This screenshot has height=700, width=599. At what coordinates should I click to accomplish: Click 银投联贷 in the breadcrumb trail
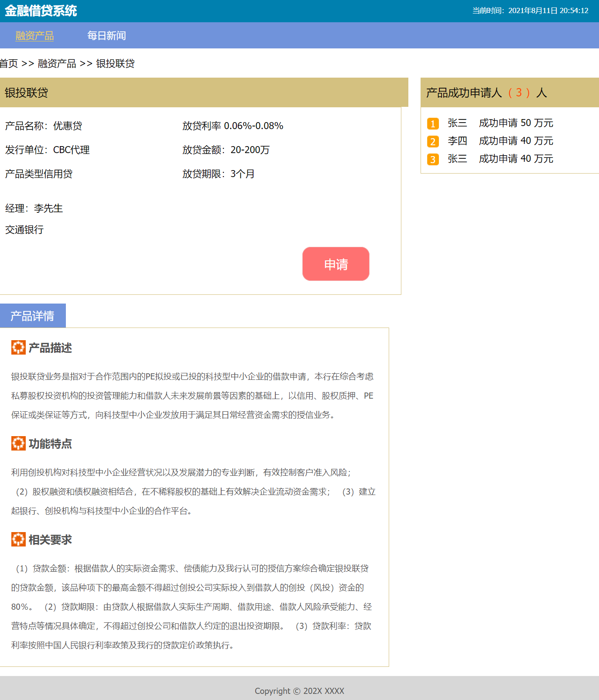[x=115, y=64]
